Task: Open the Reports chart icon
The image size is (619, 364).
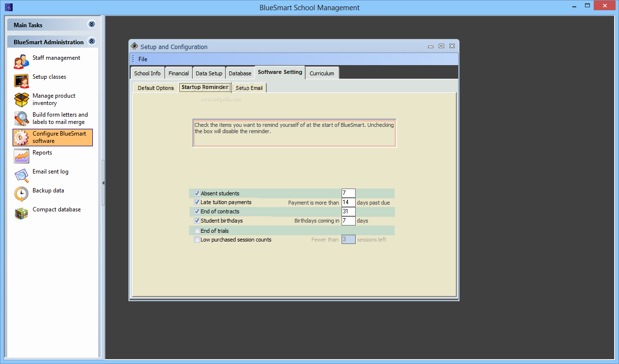Action: (x=21, y=156)
